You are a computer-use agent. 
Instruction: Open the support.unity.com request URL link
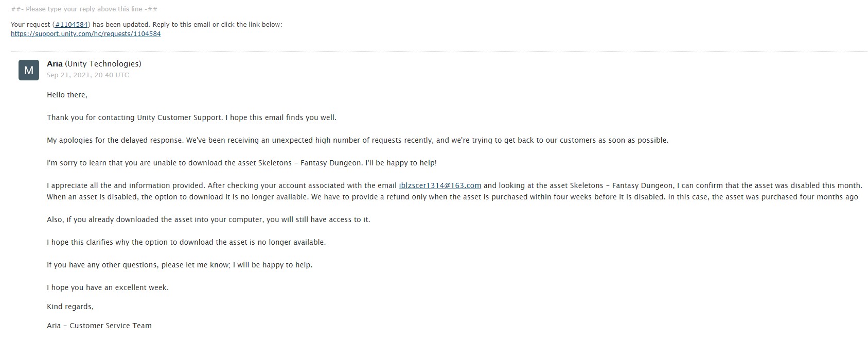point(86,33)
